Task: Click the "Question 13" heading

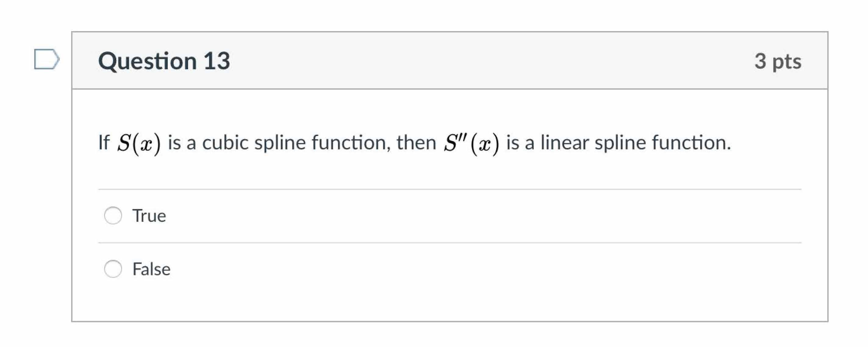Action: (164, 61)
